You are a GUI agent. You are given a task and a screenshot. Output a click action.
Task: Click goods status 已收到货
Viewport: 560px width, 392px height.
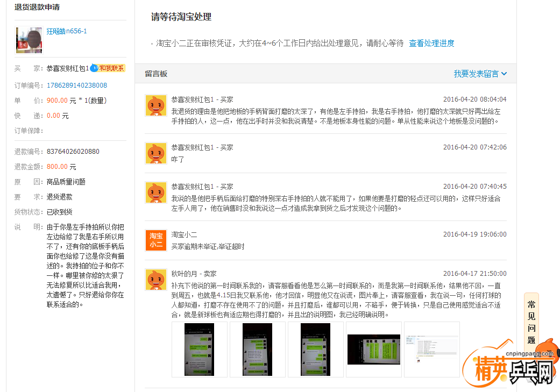click(x=60, y=212)
